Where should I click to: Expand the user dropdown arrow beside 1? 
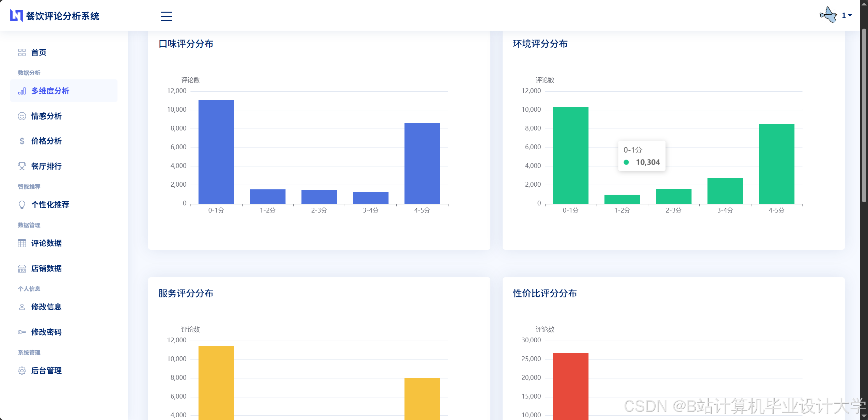pos(850,15)
